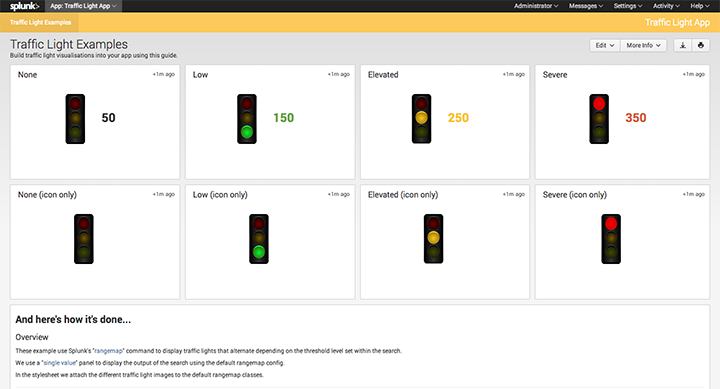Follow the single value link
This screenshot has width=720, height=389.
click(60, 363)
